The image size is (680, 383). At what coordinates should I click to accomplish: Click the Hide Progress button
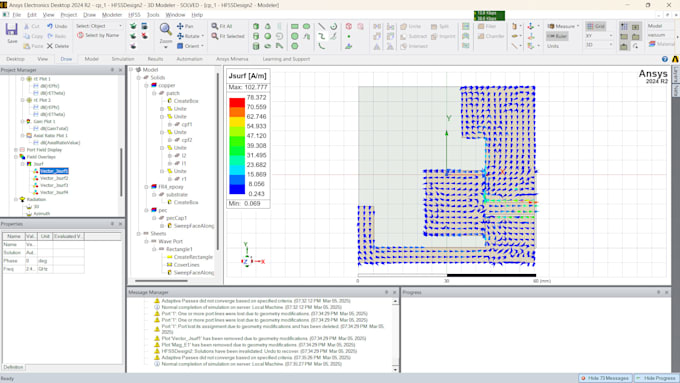click(x=656, y=378)
